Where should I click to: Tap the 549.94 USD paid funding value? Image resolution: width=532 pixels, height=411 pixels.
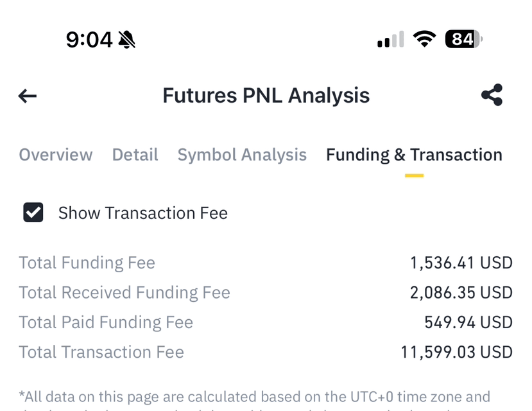coord(468,322)
